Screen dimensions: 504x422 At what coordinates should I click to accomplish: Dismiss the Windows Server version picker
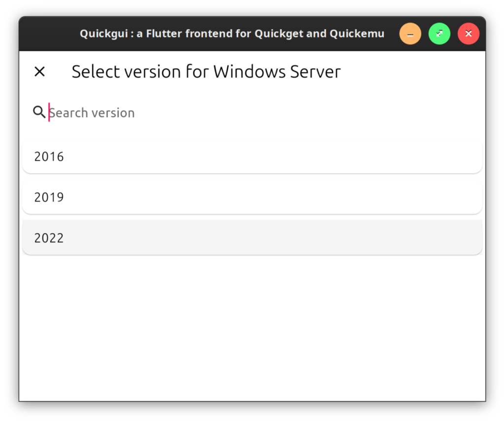tap(39, 72)
